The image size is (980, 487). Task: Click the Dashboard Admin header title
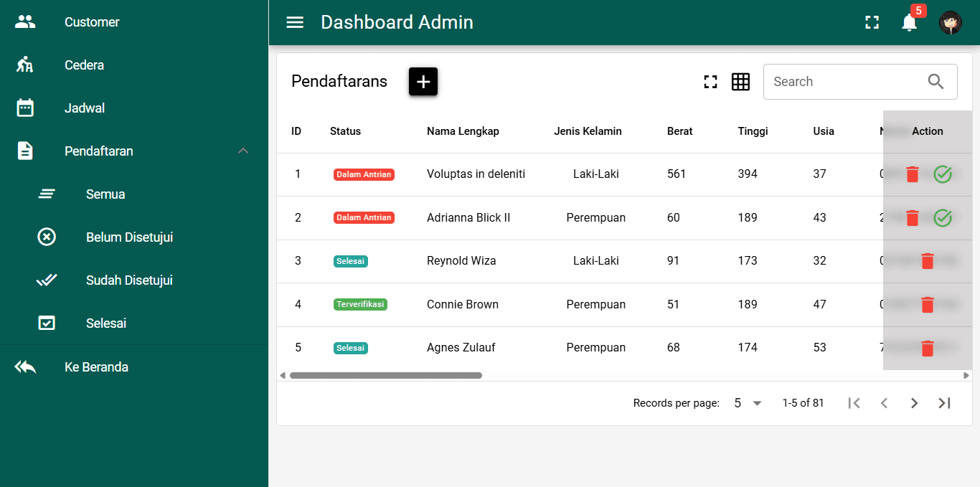coord(397,22)
